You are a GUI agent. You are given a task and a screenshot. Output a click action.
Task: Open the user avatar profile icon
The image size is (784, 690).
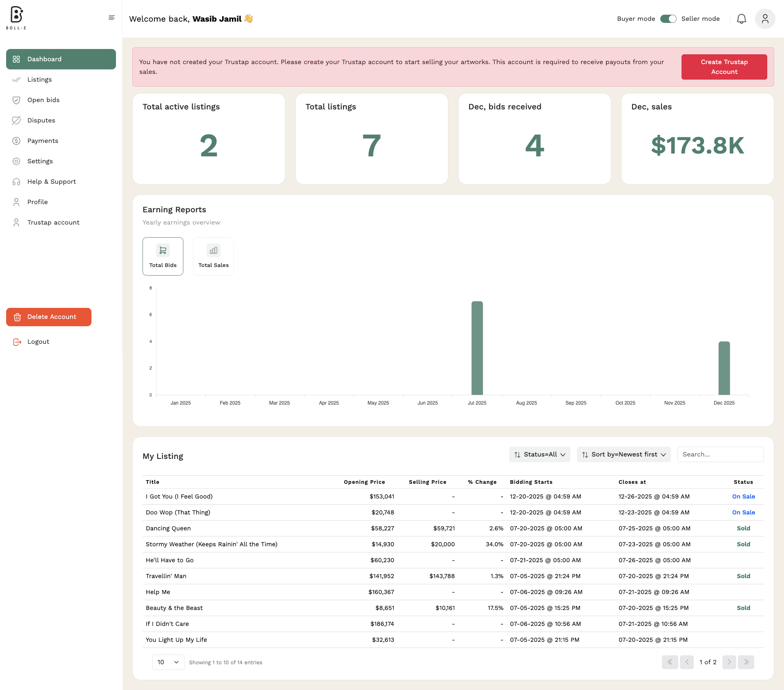click(765, 19)
